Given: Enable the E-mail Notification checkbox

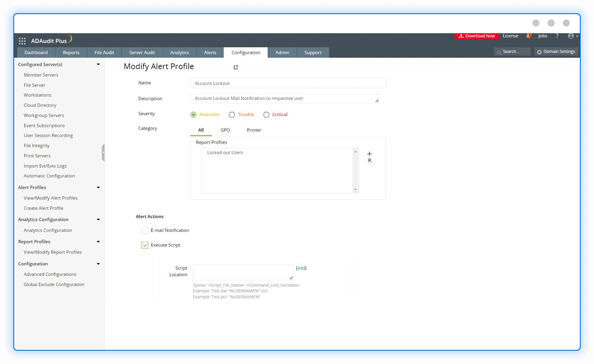Looking at the screenshot, I should click(x=145, y=230).
